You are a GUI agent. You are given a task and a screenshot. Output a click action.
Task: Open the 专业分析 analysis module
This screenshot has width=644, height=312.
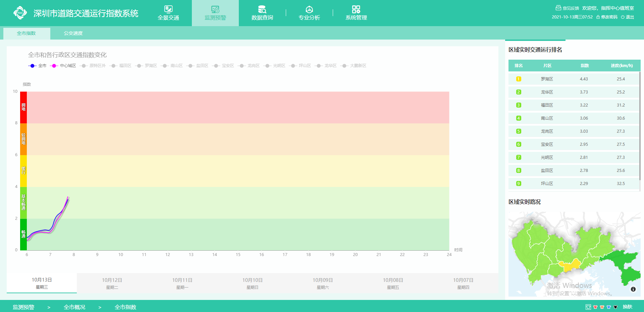tap(309, 13)
